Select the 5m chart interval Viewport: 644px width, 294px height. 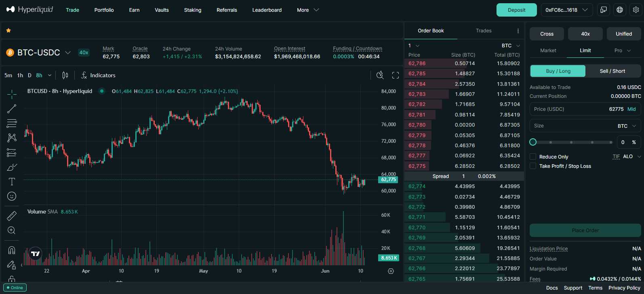(8, 75)
